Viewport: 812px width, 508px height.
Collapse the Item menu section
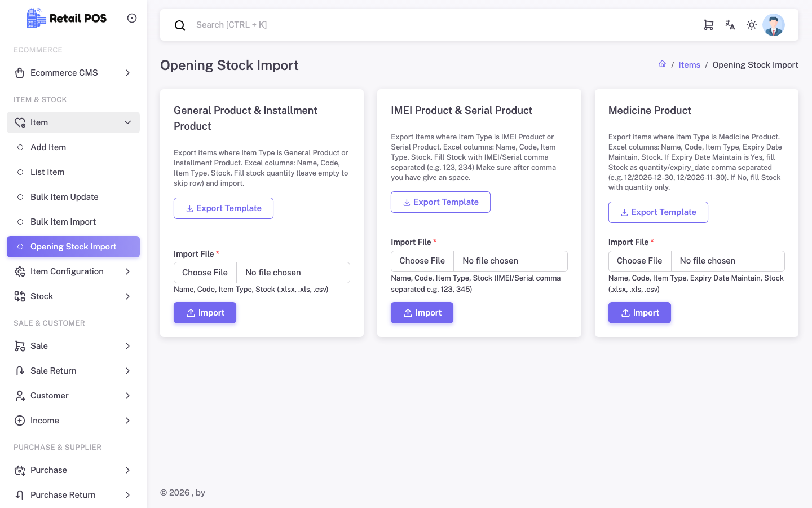(x=73, y=122)
